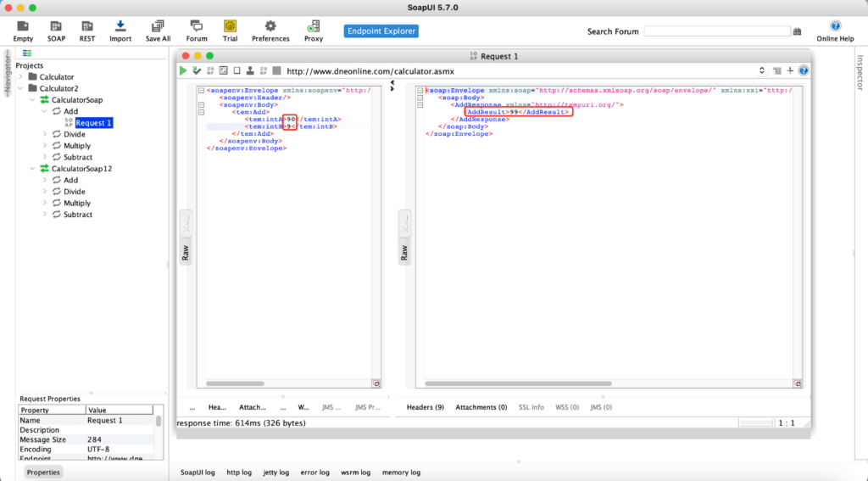Collapse soapenv:Body fold marker in request
Viewport: 868px width, 481px height.
point(202,104)
